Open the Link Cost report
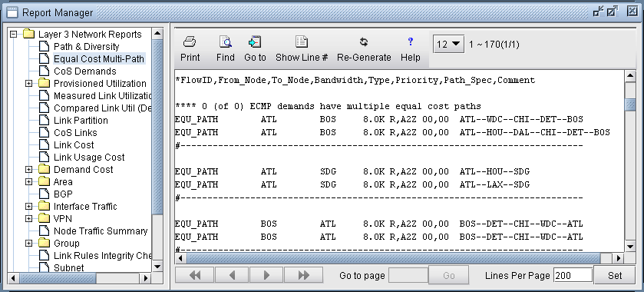 click(x=74, y=144)
